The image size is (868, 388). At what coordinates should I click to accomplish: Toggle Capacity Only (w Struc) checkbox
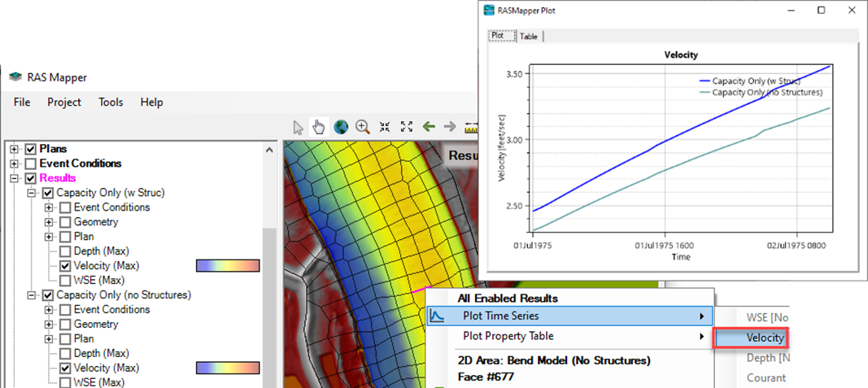click(48, 193)
